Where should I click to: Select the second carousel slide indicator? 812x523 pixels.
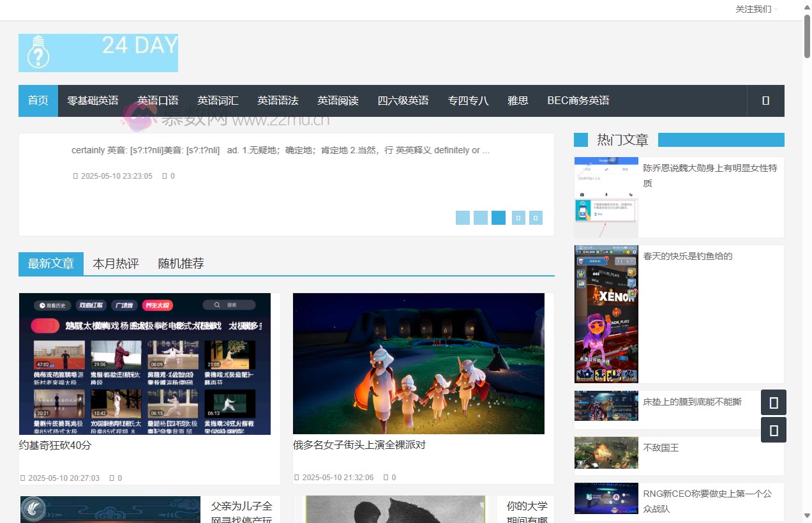pos(480,218)
